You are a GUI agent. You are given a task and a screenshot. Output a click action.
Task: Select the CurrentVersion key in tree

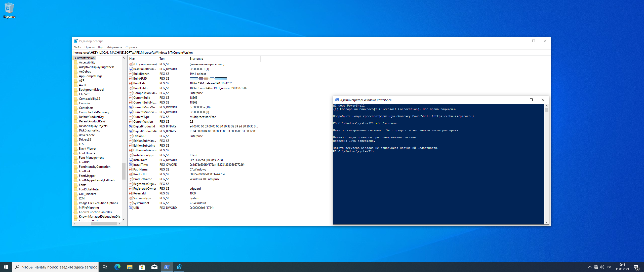click(85, 58)
